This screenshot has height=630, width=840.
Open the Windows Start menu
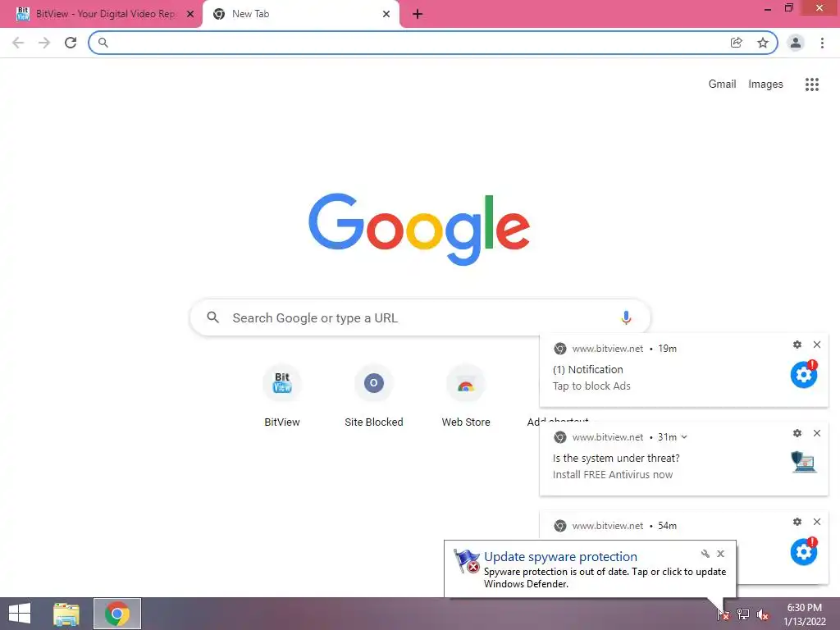coord(20,614)
